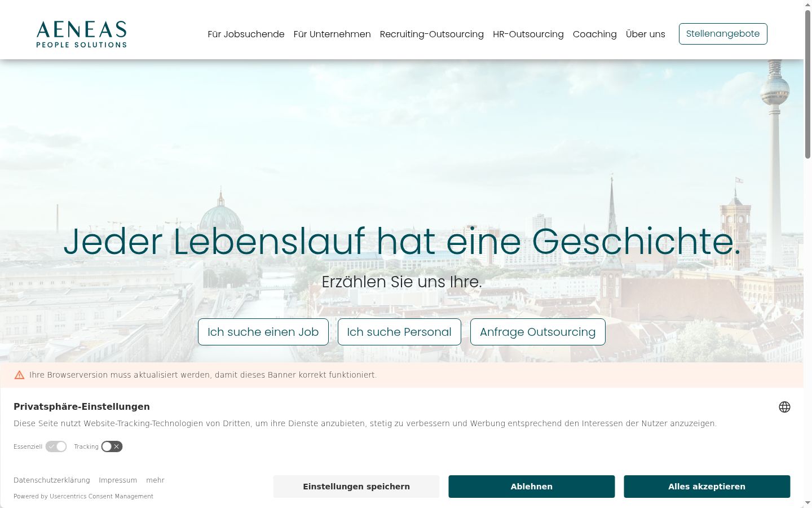The image size is (812, 508).
Task: Accept all cookies with Alles akzeptieren
Action: pos(707,487)
